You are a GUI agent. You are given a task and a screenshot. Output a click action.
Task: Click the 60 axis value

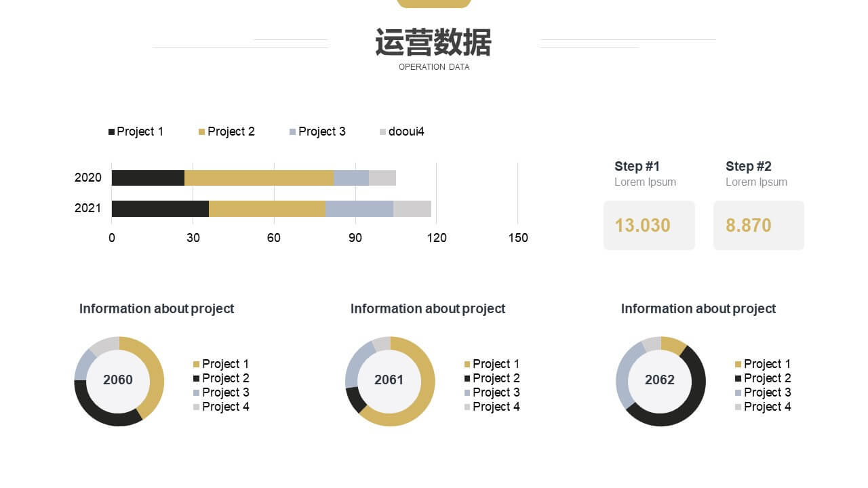coord(274,238)
